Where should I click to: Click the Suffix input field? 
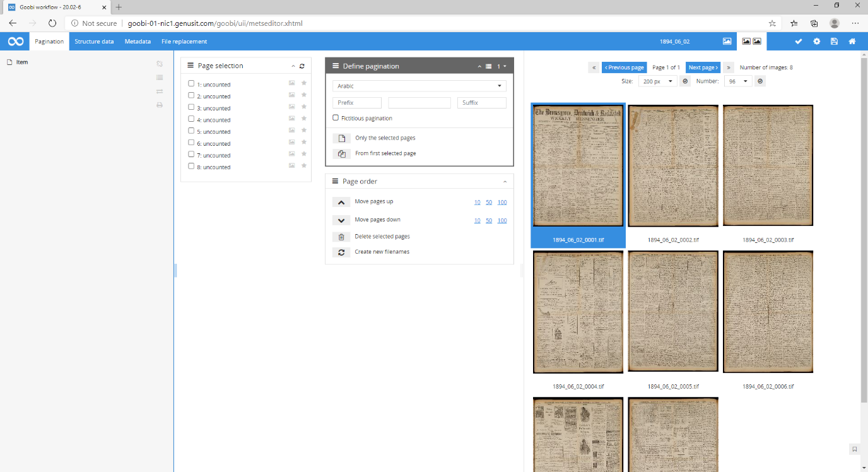pyautogui.click(x=482, y=103)
